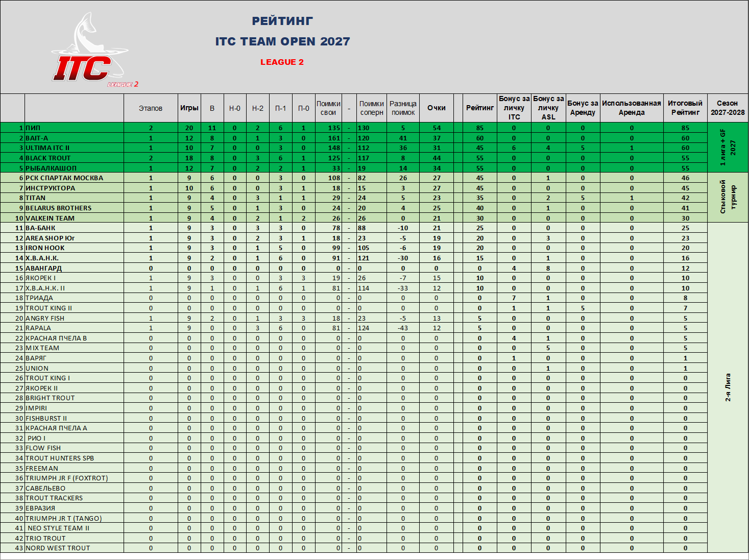This screenshot has width=749, height=560.
Task: Select the TRIUMPH JR F (FOXTROT) cell
Action: [74, 478]
